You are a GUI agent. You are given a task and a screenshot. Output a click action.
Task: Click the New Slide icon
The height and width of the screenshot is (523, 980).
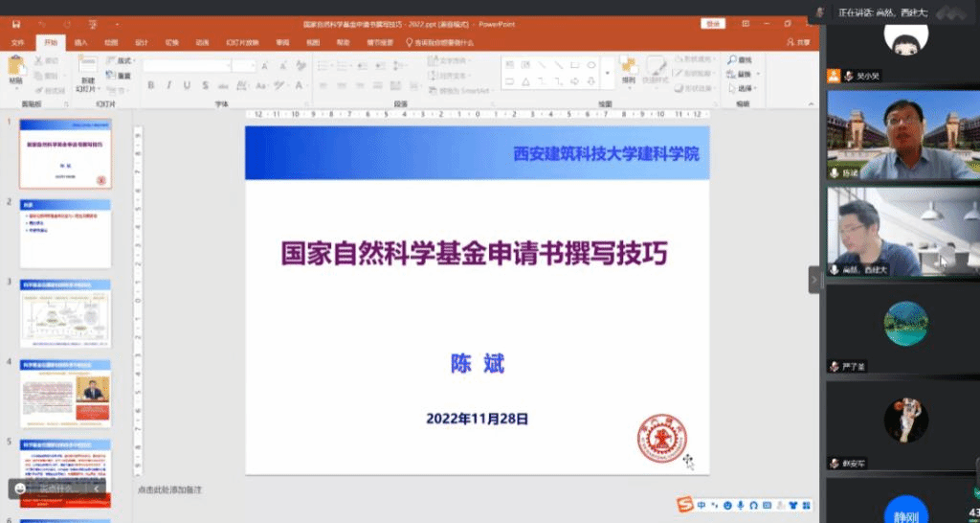pyautogui.click(x=87, y=66)
